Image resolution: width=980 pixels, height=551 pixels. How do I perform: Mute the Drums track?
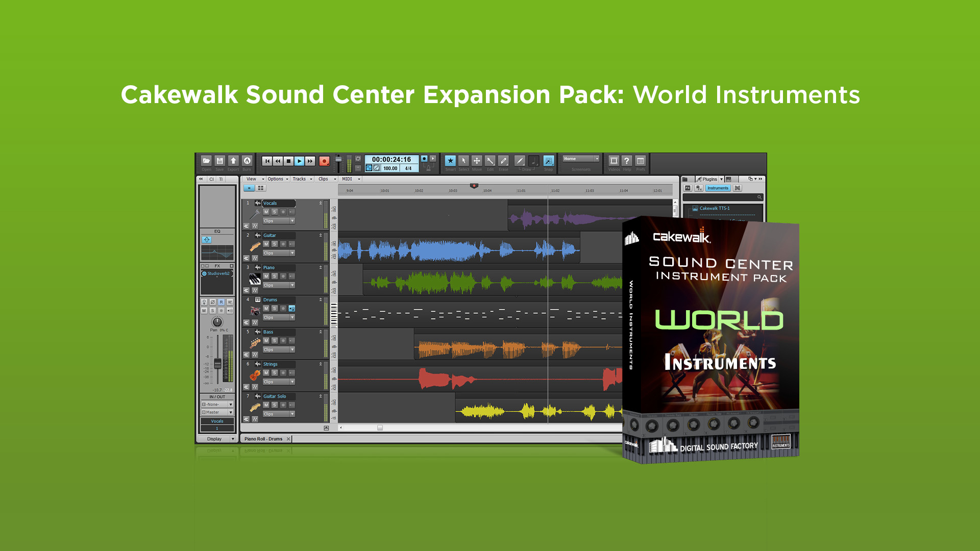click(266, 308)
